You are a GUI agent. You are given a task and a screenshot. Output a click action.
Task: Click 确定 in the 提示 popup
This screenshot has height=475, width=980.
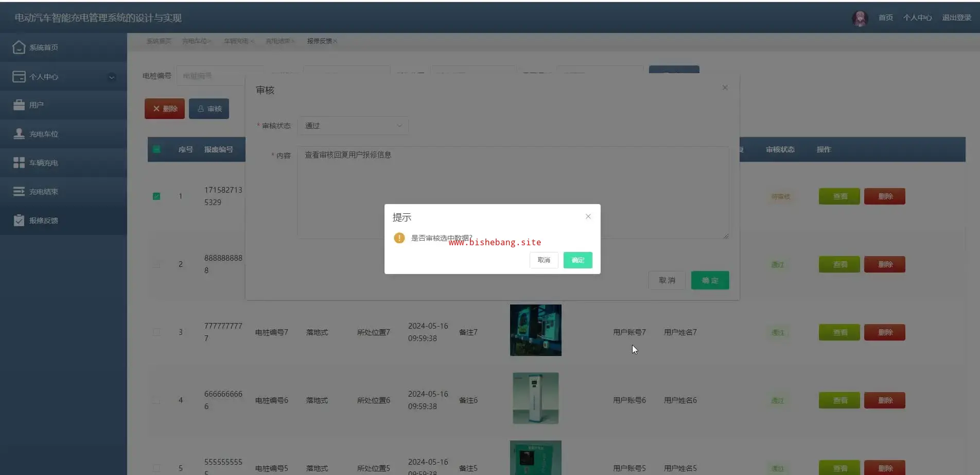click(578, 260)
